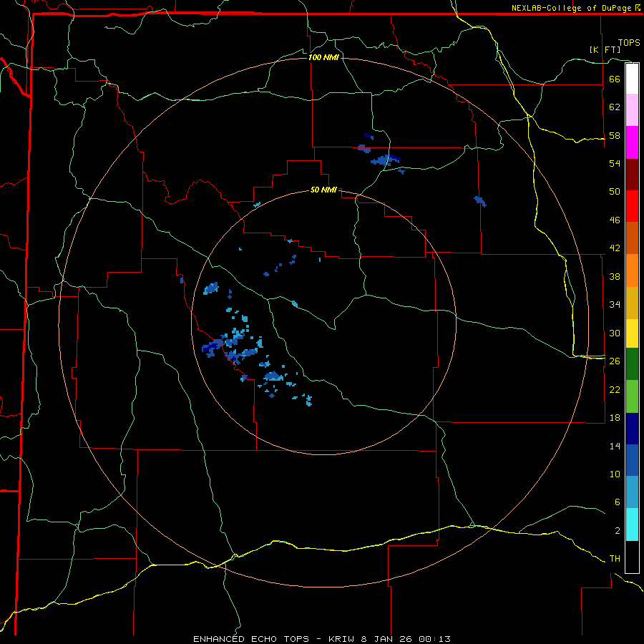Screen dimensions: 644x644
Task: Pick the bright red legend swatch
Action: tap(632, 206)
